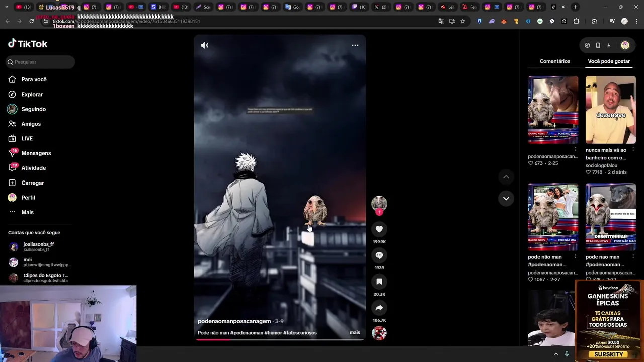
Task: Click desktop app download icon
Action: point(608,45)
